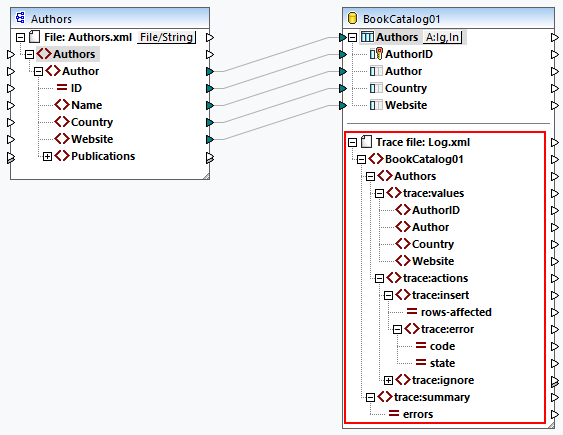Image resolution: width=563 pixels, height=435 pixels.
Task: Click the output connector of Name element
Action: [210, 106]
